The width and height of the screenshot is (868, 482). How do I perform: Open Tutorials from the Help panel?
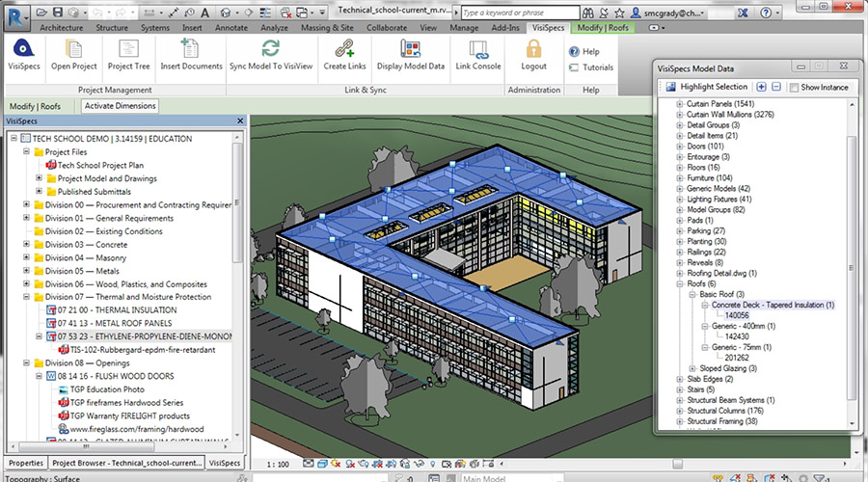pos(590,67)
